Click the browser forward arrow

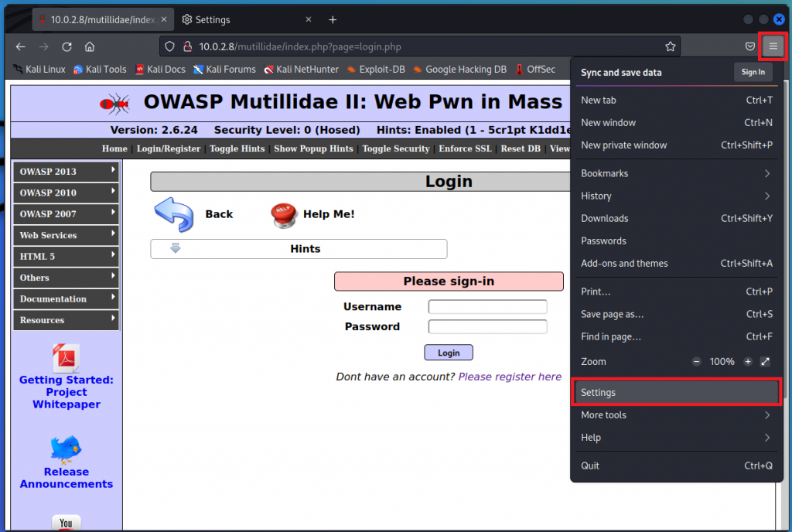(x=44, y=47)
